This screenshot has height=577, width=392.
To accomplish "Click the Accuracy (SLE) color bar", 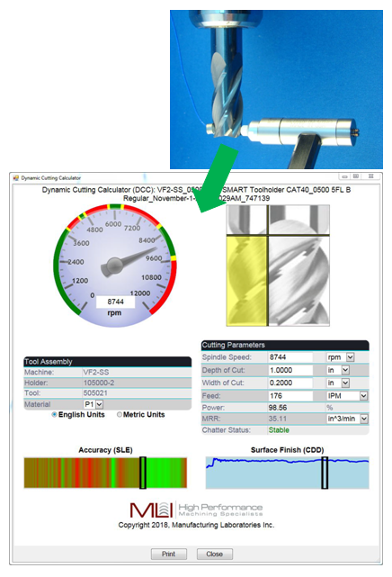I will [x=105, y=473].
